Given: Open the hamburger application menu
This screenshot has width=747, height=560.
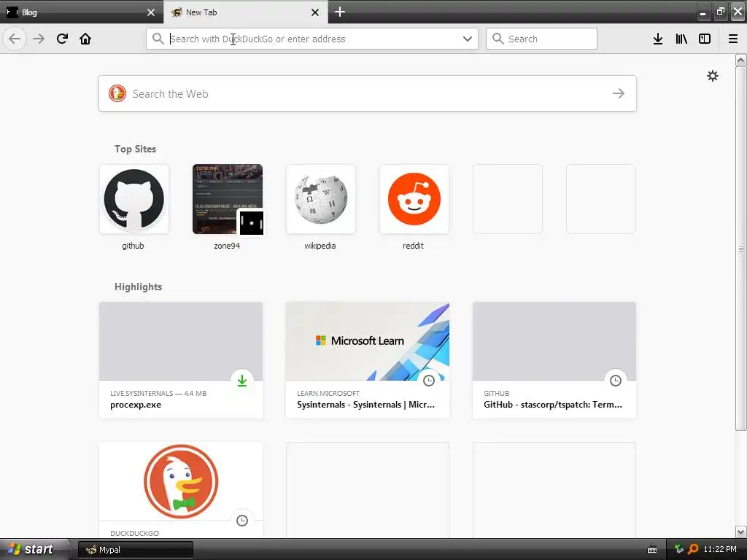Looking at the screenshot, I should 733,39.
